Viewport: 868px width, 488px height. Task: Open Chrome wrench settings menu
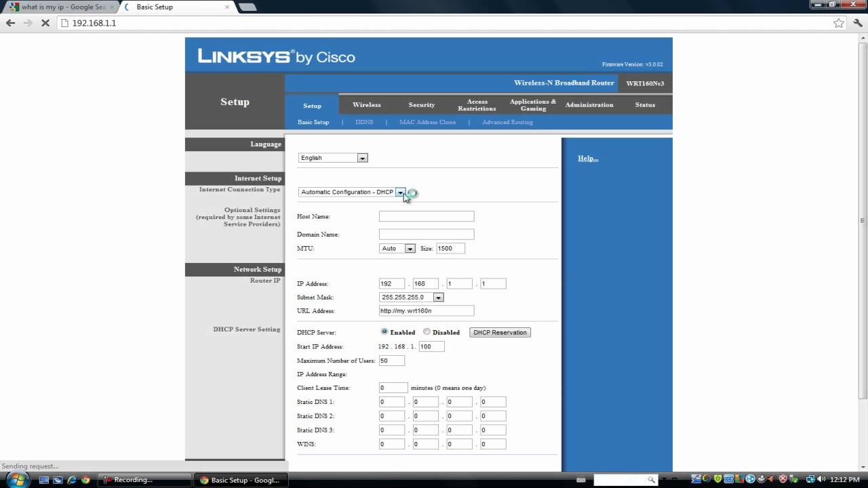856,23
